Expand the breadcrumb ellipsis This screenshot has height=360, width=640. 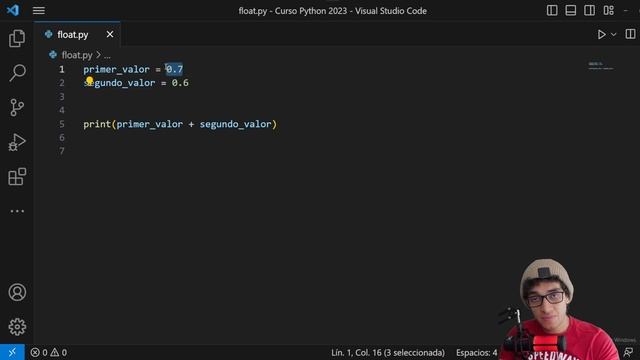click(x=107, y=56)
